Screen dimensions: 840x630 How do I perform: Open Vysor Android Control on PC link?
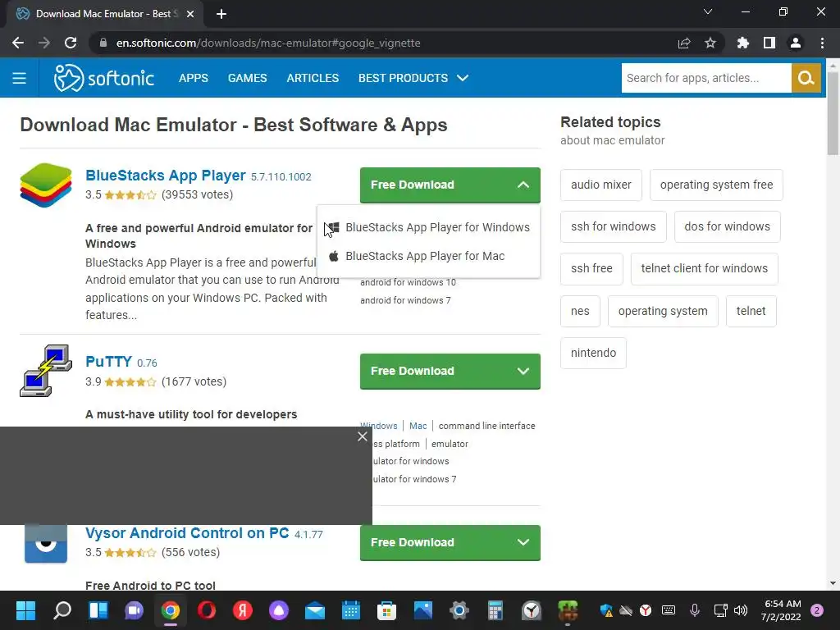pyautogui.click(x=187, y=533)
